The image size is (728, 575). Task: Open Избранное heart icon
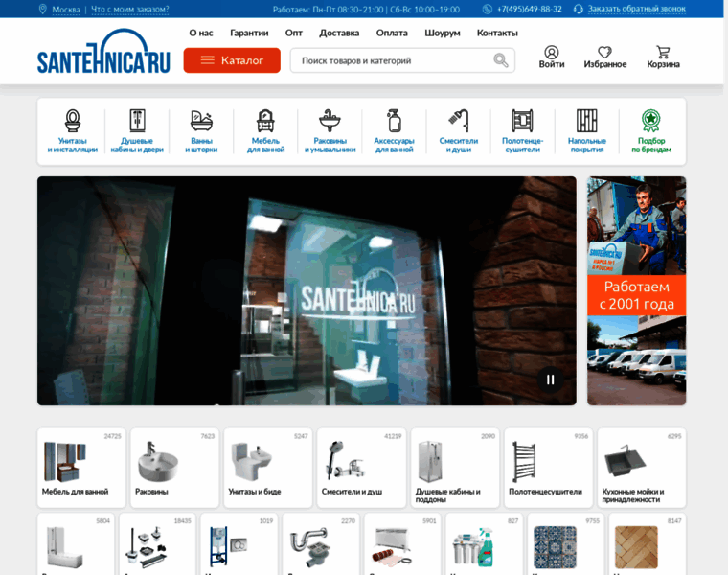click(x=605, y=52)
